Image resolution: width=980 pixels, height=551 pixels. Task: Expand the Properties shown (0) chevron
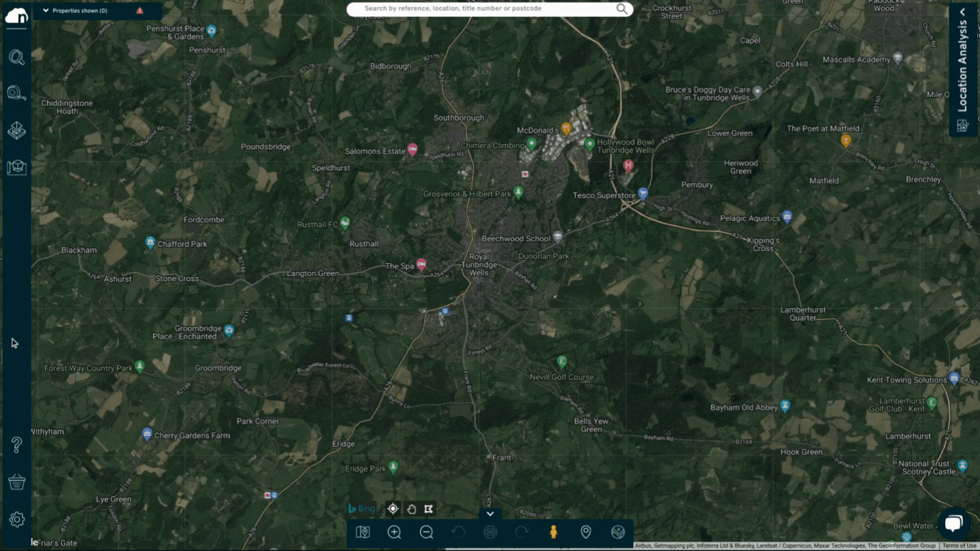(x=46, y=11)
